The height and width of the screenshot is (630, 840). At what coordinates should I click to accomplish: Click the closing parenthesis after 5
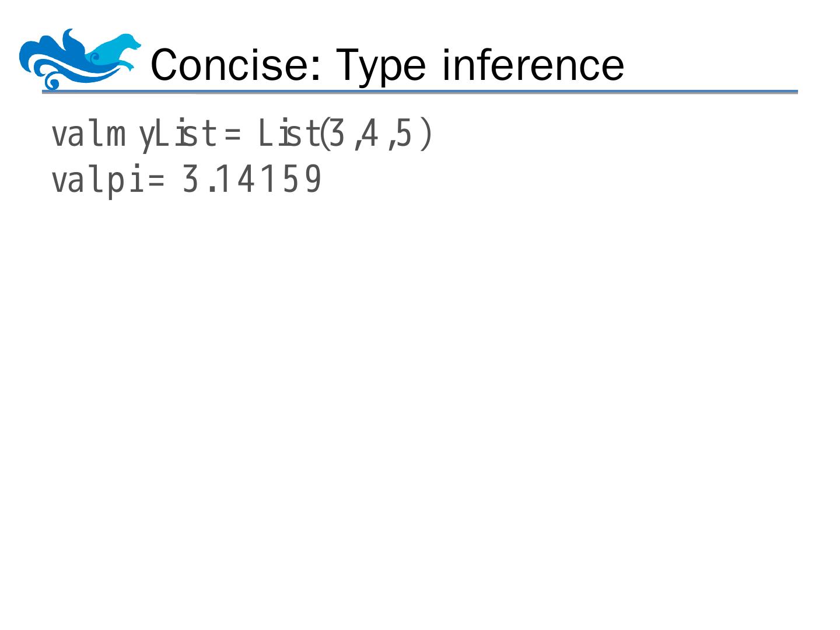pyautogui.click(x=426, y=134)
